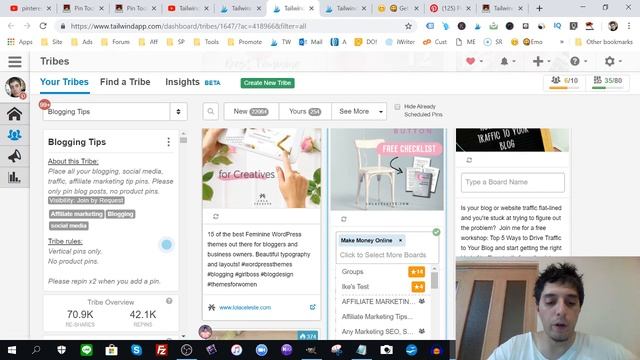Toggle Hide Already Scheduled Pins checkbox
The image size is (640, 360).
tap(397, 107)
